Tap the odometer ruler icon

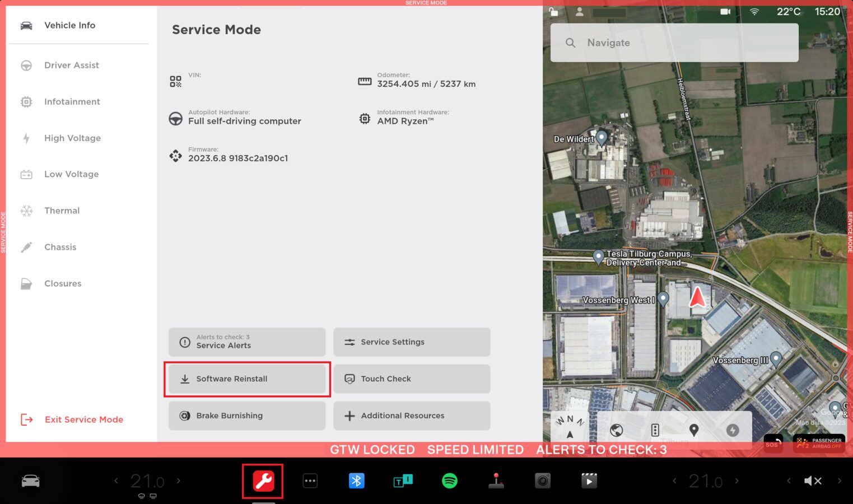coord(365,82)
